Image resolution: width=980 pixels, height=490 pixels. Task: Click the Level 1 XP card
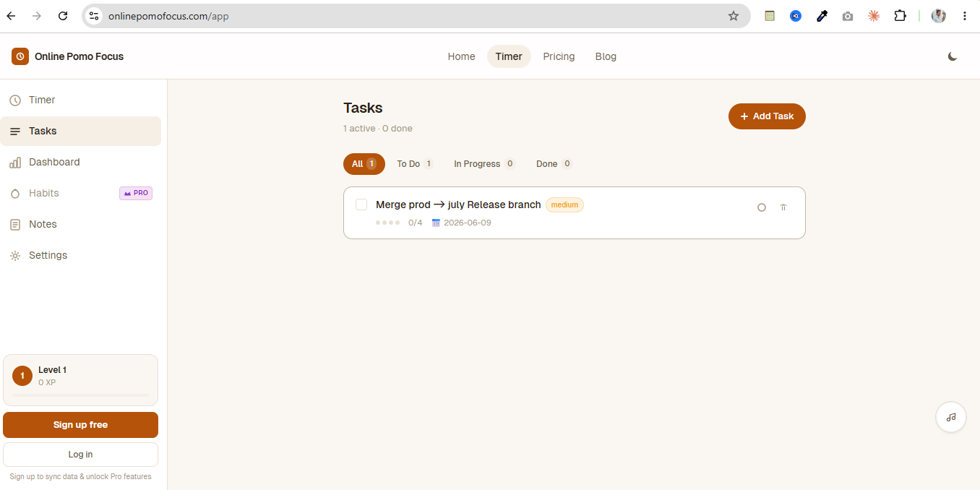(x=80, y=380)
